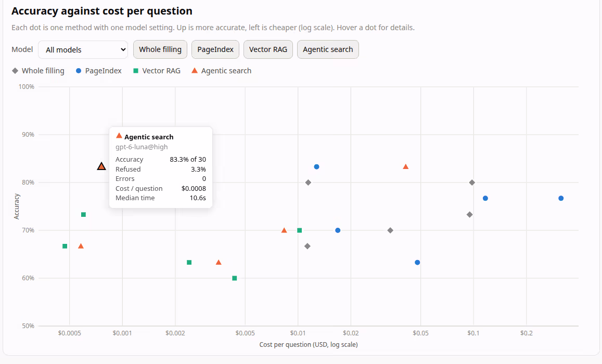Select the Vector RAG square at 73% accuracy
Image resolution: width=602 pixels, height=364 pixels.
83,214
